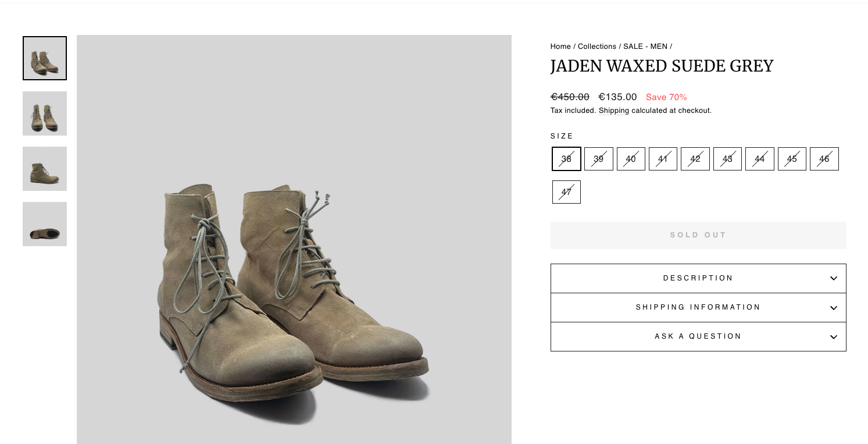Pick size 42 option
The width and height of the screenshot is (868, 444).
click(695, 159)
